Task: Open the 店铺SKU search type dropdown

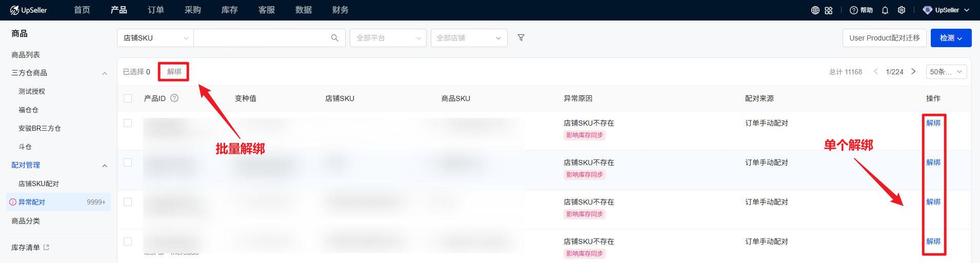Action: click(x=155, y=38)
